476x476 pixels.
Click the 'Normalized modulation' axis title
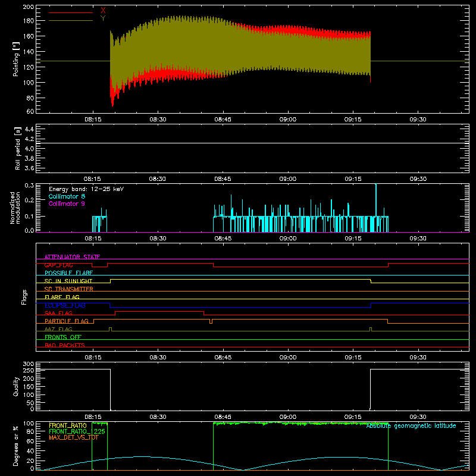pos(15,208)
